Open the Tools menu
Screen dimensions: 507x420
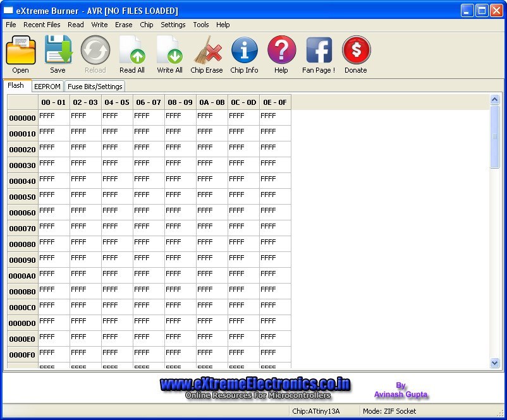(200, 25)
